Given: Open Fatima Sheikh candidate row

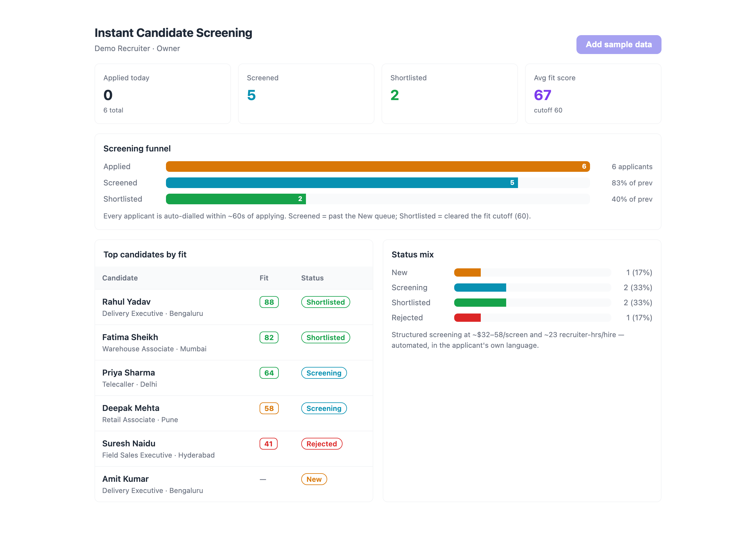Looking at the screenshot, I should tap(234, 343).
